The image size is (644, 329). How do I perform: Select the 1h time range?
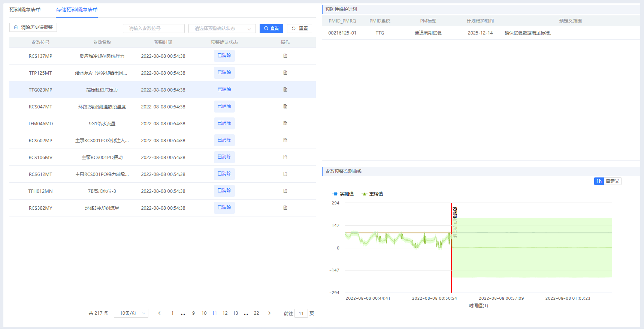pos(599,181)
